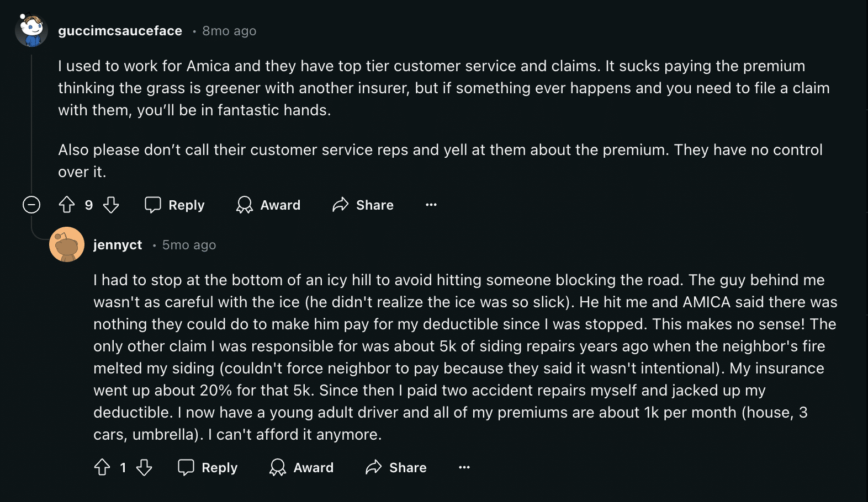This screenshot has width=868, height=502.
Task: Open the Award icon on guccimcsauceface's comment
Action: [245, 205]
